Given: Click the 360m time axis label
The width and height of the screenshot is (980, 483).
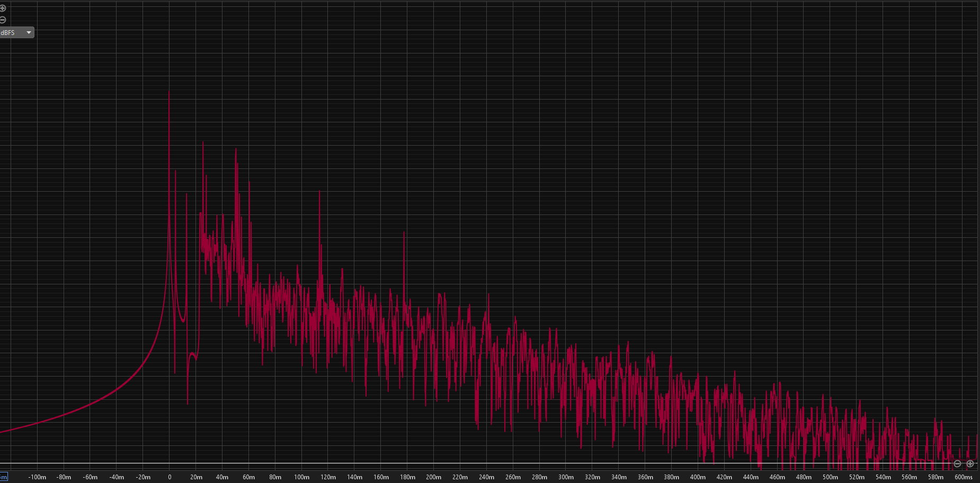Looking at the screenshot, I should click(645, 477).
